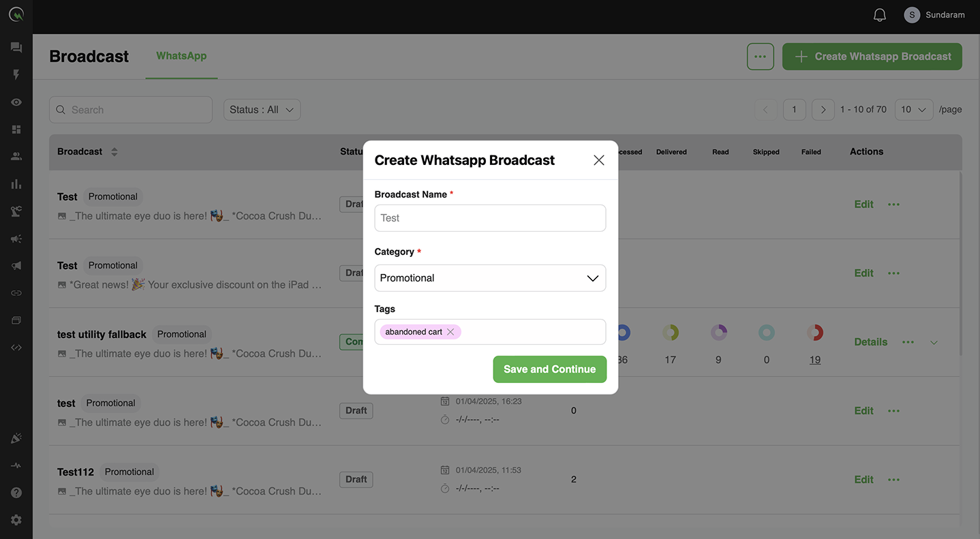This screenshot has height=539, width=980.
Task: Click the robot arm automation sidebar icon
Action: click(16, 211)
